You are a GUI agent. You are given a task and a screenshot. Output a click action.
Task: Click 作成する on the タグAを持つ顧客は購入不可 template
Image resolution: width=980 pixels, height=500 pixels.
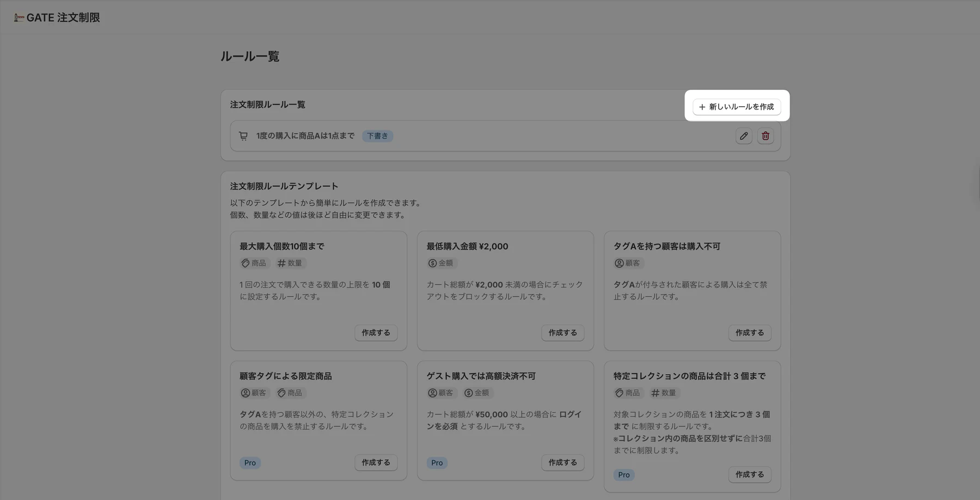click(750, 333)
